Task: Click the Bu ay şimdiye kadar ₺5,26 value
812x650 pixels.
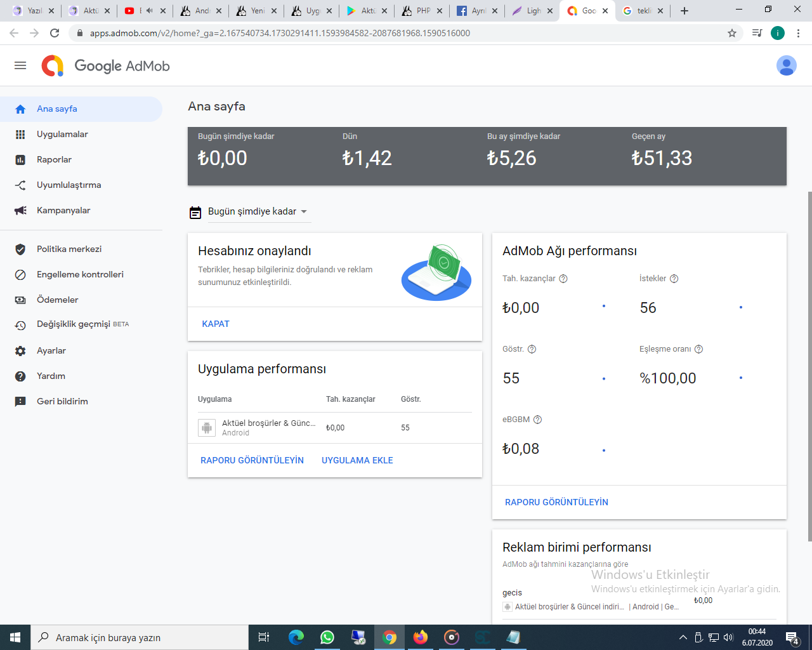Action: pos(511,158)
